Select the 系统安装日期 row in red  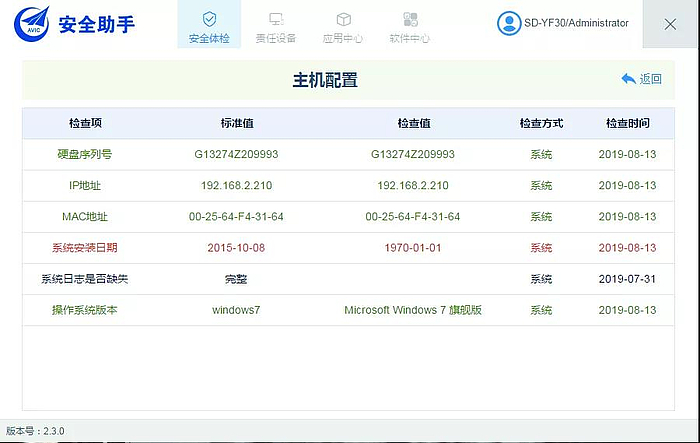click(x=85, y=248)
